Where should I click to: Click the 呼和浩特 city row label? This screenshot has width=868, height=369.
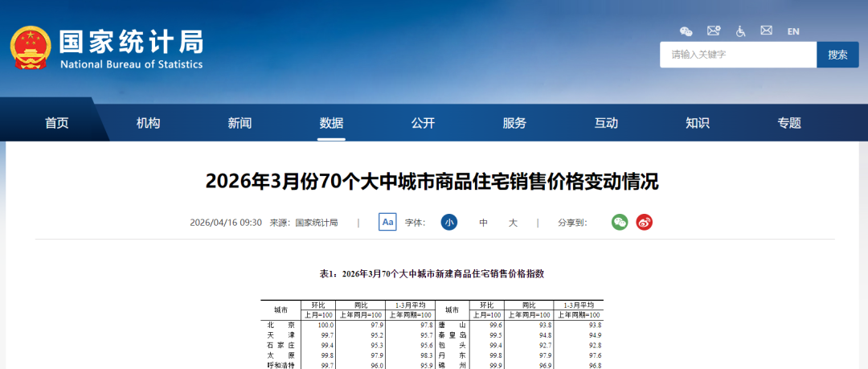click(280, 365)
